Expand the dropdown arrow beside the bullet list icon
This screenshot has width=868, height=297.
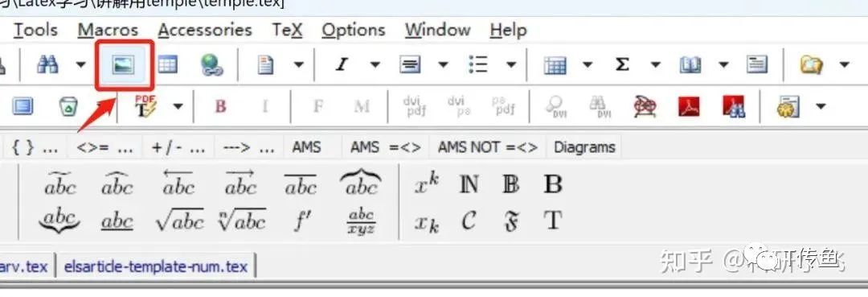pyautogui.click(x=511, y=65)
